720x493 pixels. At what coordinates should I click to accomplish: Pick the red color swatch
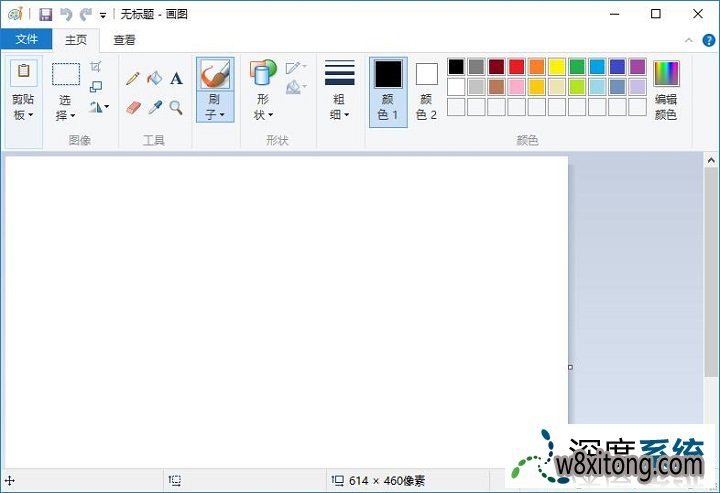click(x=516, y=67)
